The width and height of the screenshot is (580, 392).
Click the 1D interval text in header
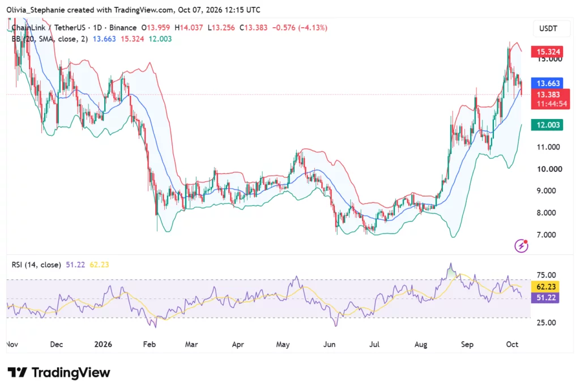(x=97, y=28)
